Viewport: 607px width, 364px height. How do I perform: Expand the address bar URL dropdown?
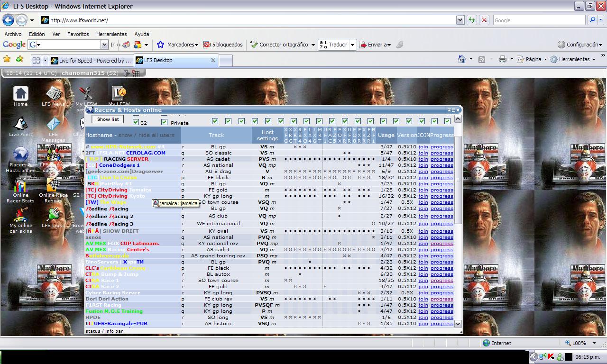(x=460, y=20)
